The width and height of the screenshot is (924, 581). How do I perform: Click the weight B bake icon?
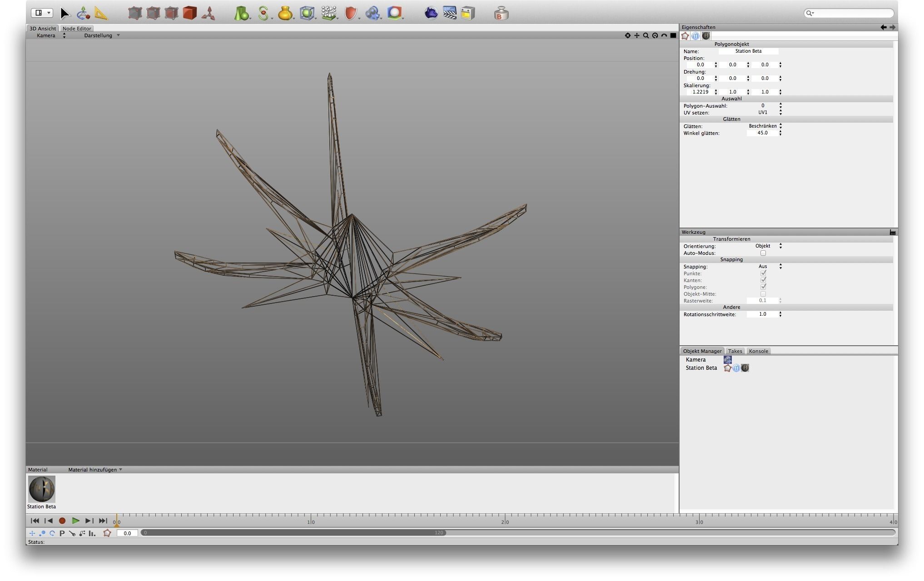click(501, 14)
